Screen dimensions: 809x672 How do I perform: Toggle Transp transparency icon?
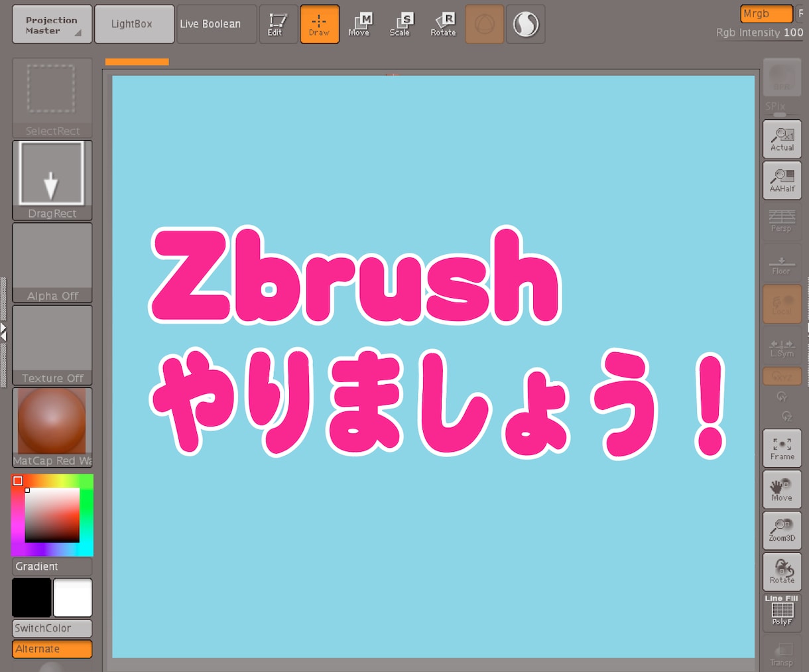coord(782,653)
